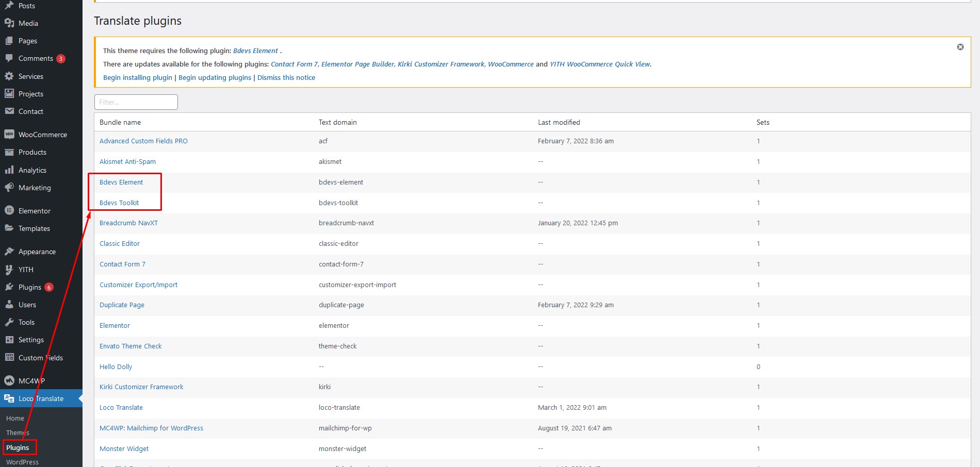This screenshot has width=980, height=467.
Task: Click the YITH icon in sidebar
Action: pyautogui.click(x=9, y=270)
